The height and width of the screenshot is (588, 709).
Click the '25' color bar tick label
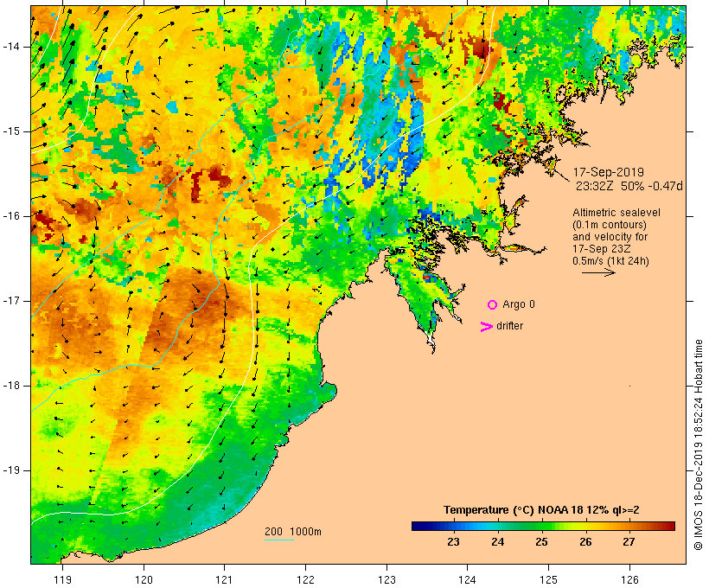point(541,542)
